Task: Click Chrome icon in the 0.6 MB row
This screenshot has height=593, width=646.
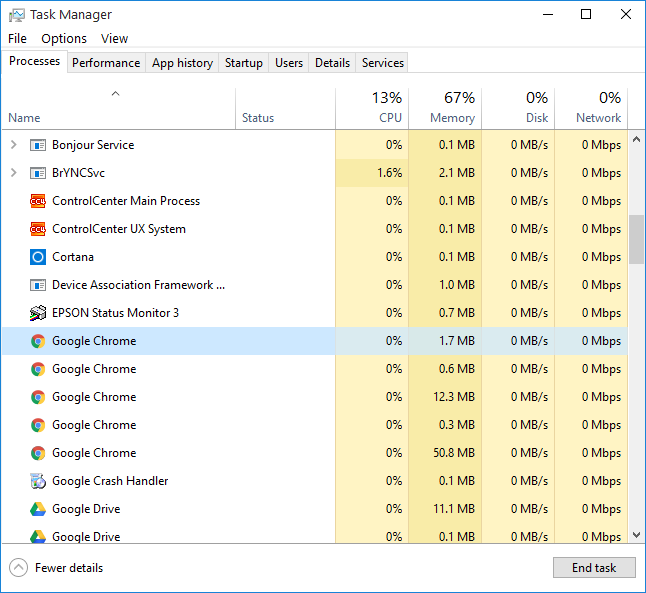Action: pos(38,369)
